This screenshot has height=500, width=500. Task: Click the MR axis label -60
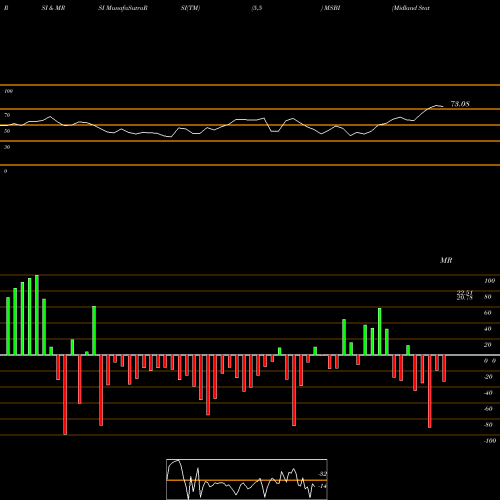[x=488, y=409]
